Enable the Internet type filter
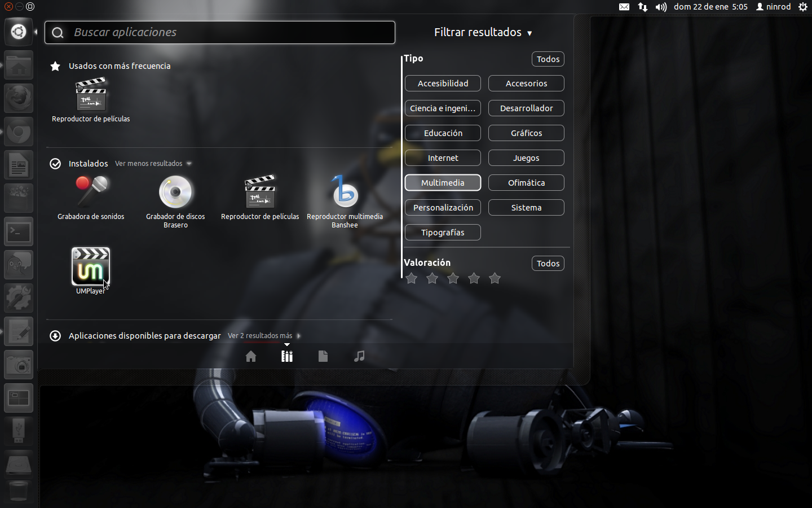This screenshot has width=812, height=508. [x=443, y=157]
